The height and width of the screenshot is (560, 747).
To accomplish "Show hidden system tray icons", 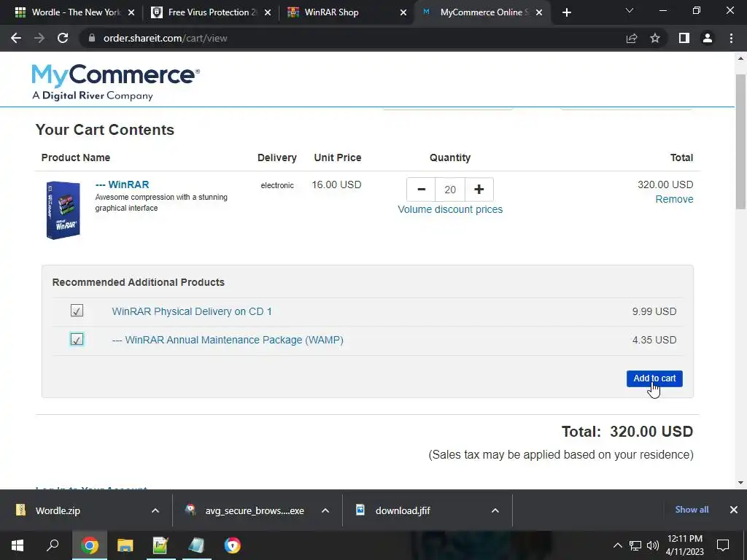I will pyautogui.click(x=617, y=545).
